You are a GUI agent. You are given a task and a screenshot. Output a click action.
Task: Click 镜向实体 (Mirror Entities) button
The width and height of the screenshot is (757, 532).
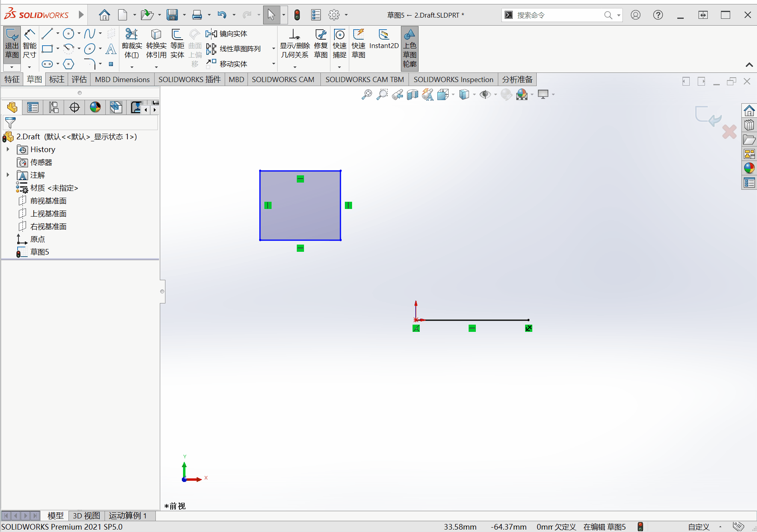[226, 34]
